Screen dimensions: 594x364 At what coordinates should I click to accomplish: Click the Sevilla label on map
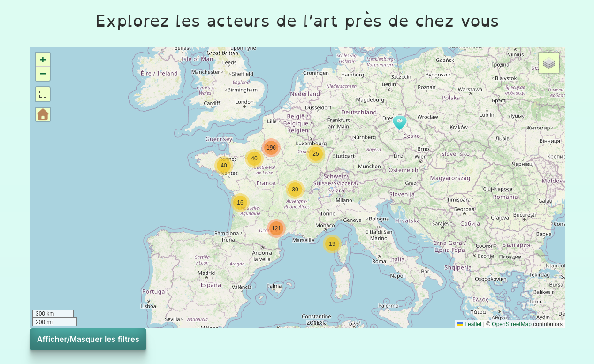[x=173, y=319]
